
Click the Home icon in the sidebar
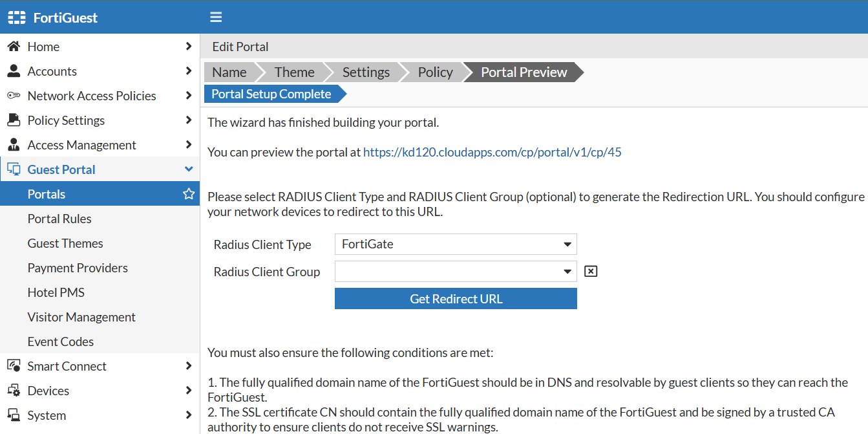[14, 46]
